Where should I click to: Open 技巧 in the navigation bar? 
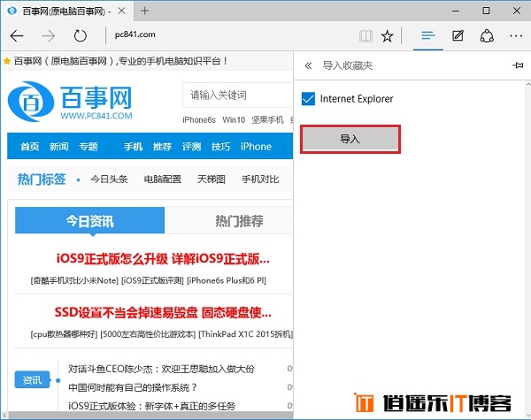220,146
